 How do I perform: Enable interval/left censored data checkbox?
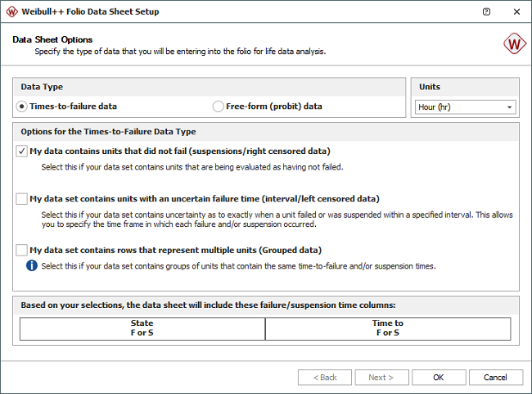(x=21, y=198)
